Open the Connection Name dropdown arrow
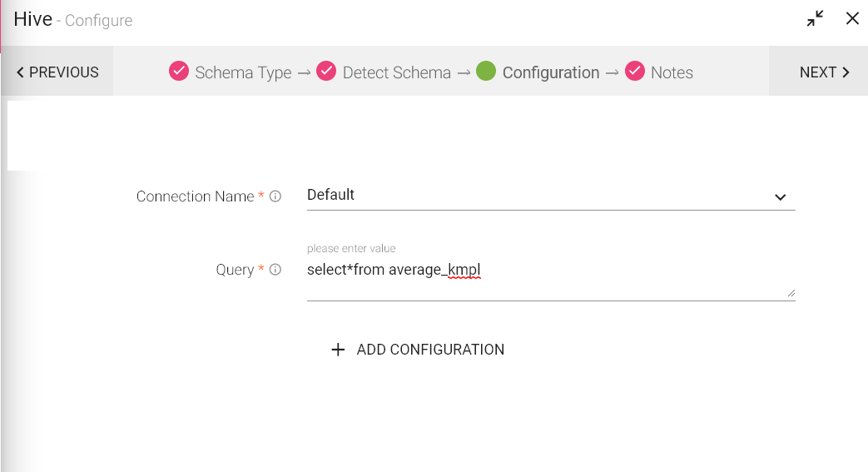 (x=780, y=197)
